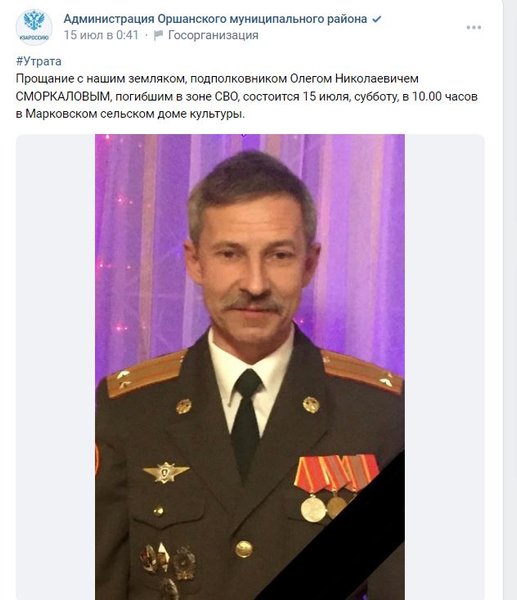Image resolution: width=517 pixels, height=600 pixels.
Task: Click the phrase 'Марковском сельском доме культуры'
Action: coord(134,114)
